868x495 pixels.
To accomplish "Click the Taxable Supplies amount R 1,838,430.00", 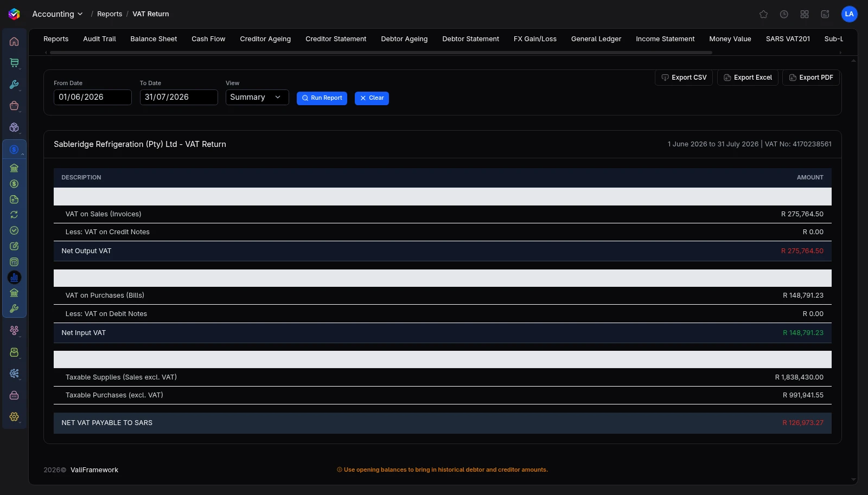I will coord(799,377).
